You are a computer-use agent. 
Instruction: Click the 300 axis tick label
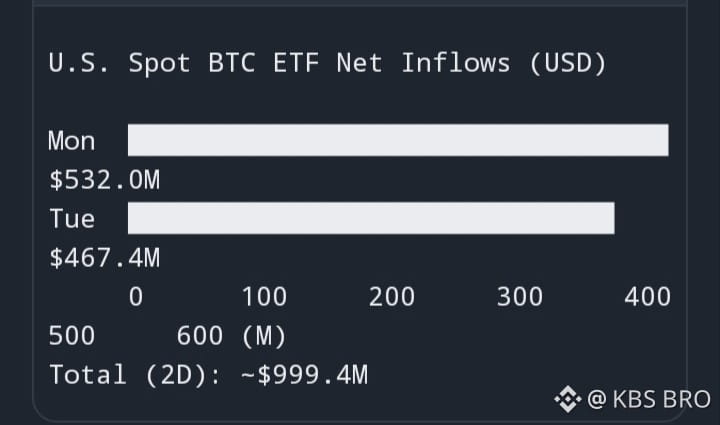click(520, 296)
